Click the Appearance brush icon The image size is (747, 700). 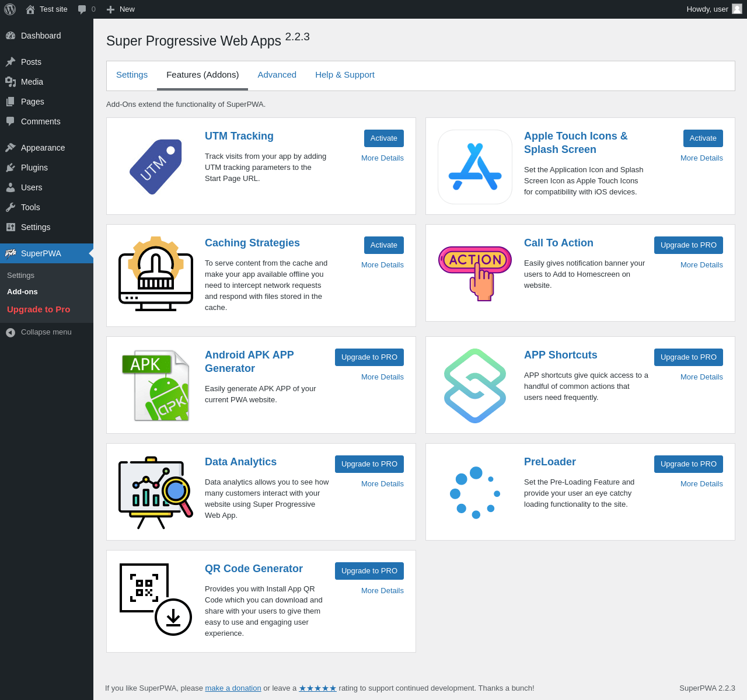[11, 148]
